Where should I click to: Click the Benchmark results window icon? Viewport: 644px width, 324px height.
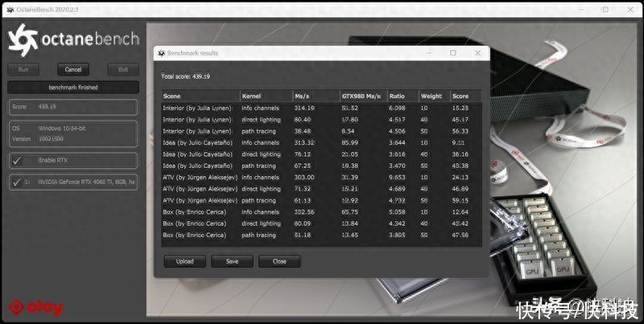tap(162, 53)
